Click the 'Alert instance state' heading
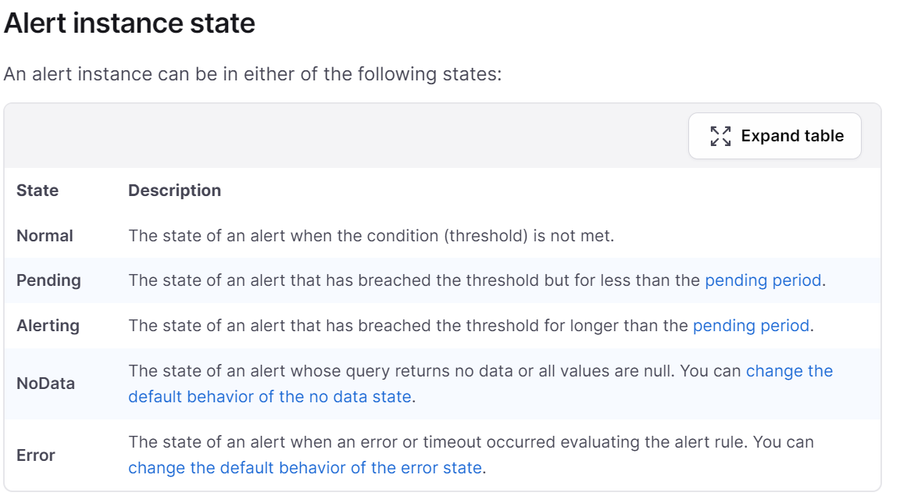The image size is (900, 503). coord(129,24)
